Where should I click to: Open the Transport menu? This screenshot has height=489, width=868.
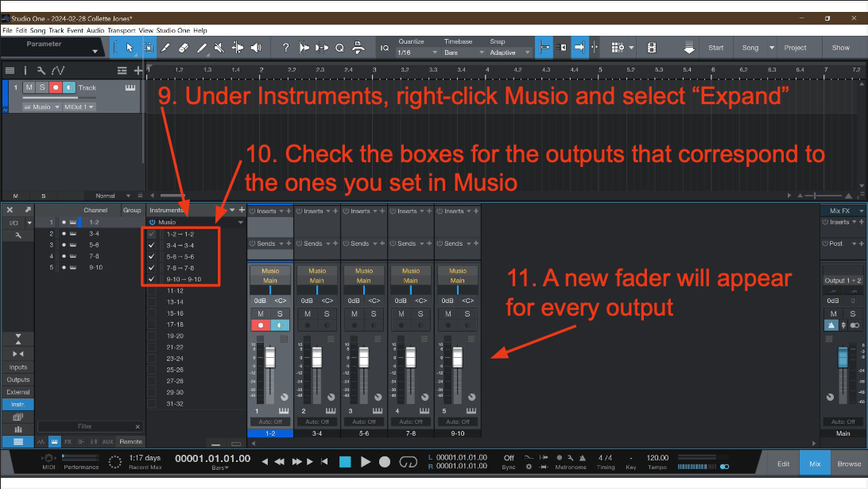(x=122, y=30)
